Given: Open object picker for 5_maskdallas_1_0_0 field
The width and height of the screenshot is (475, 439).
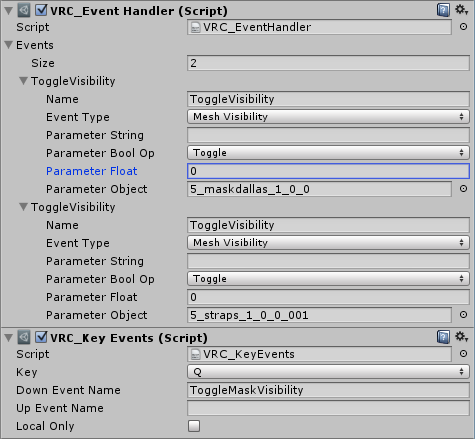Looking at the screenshot, I should pos(463,189).
